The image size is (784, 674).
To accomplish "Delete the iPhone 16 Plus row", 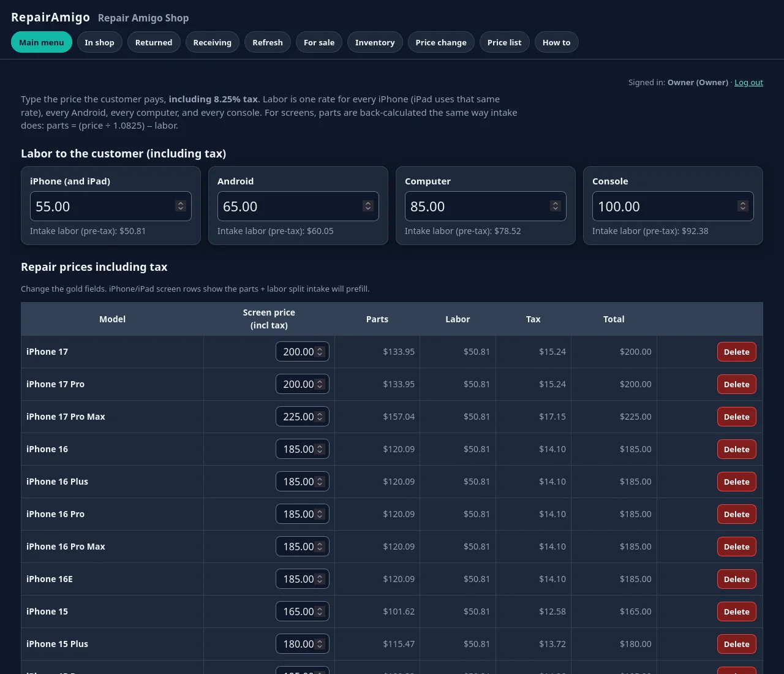I will tap(737, 482).
